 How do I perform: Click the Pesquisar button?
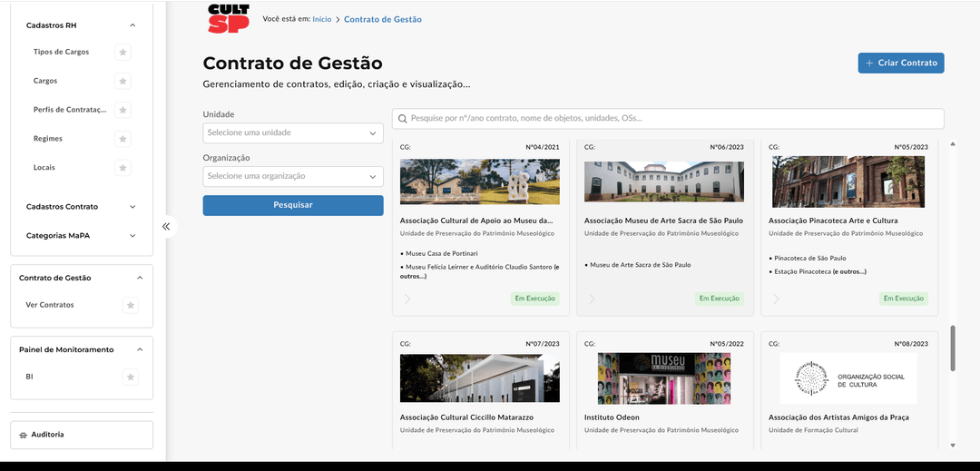(293, 205)
